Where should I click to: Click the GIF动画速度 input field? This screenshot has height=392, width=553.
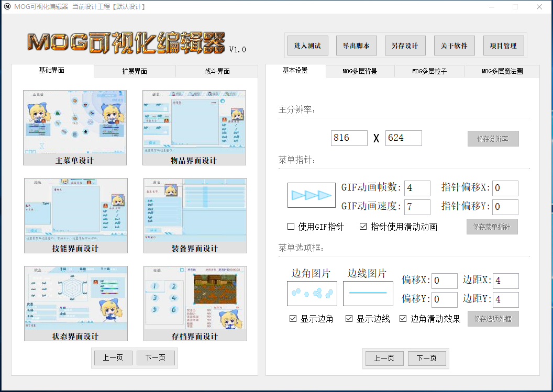coord(417,207)
